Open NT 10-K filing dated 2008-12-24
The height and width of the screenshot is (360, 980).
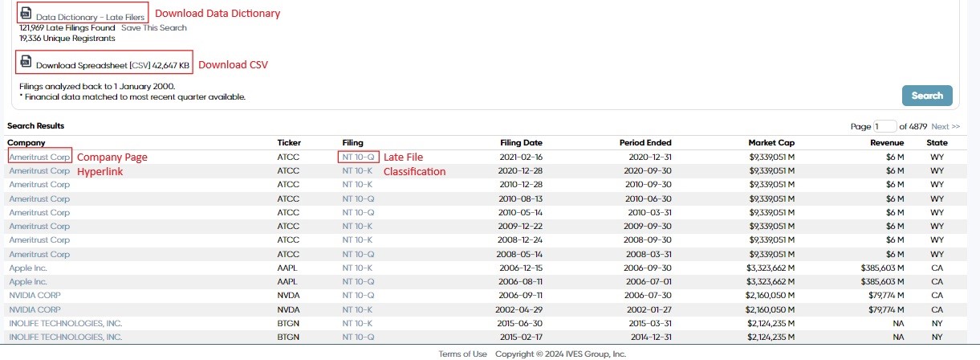[x=358, y=240]
